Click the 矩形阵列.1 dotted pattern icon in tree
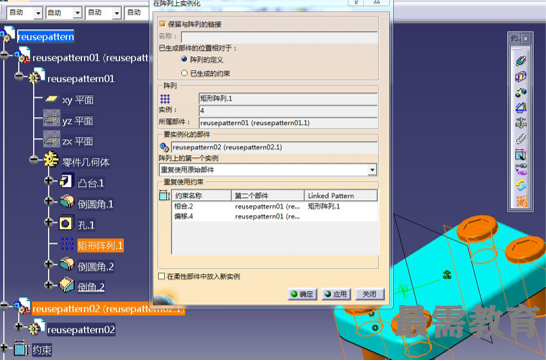Image resolution: width=546 pixels, height=361 pixels. (67, 244)
